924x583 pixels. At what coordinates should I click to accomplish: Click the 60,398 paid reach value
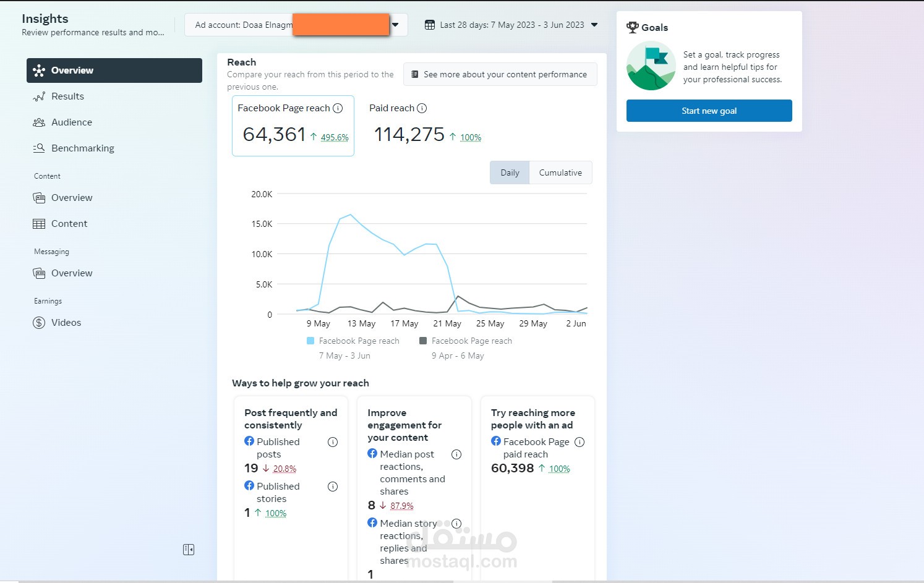[x=512, y=468]
